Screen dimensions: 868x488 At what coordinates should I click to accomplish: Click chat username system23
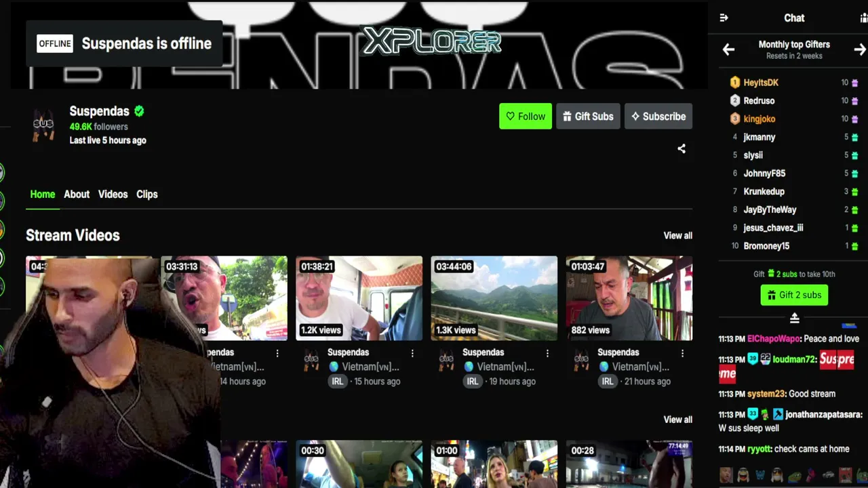coord(766,394)
